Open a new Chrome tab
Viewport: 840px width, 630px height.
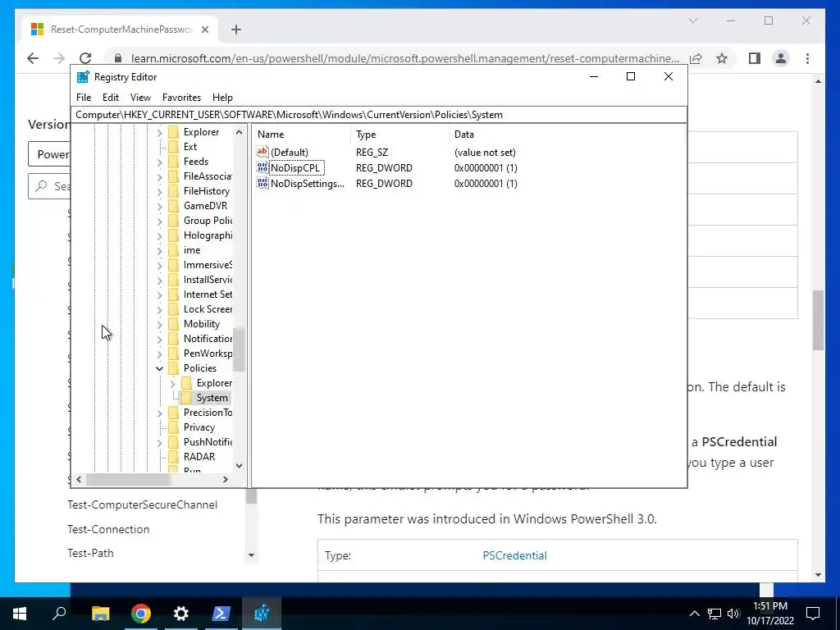(x=236, y=30)
